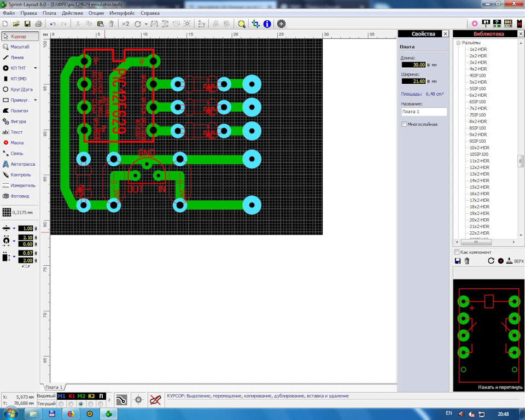Viewport: 525px width, 420px height.
Task: Open the Правка menu
Action: click(28, 13)
